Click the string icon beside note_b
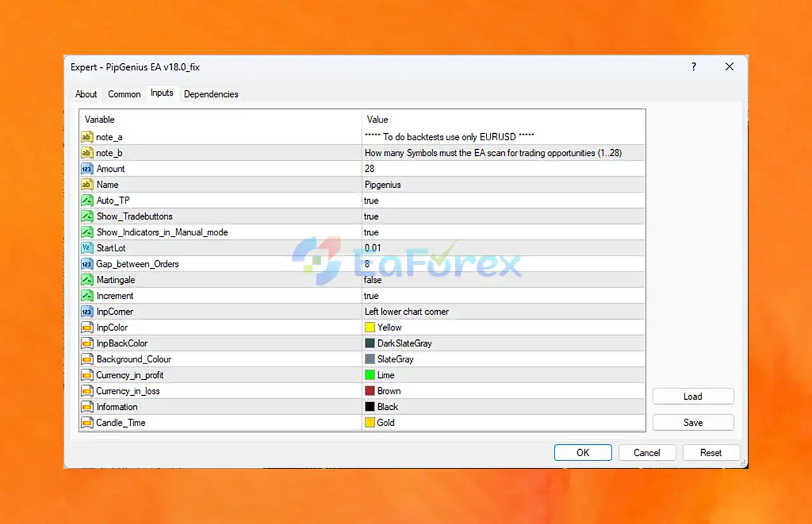This screenshot has width=812, height=524. pos(87,153)
